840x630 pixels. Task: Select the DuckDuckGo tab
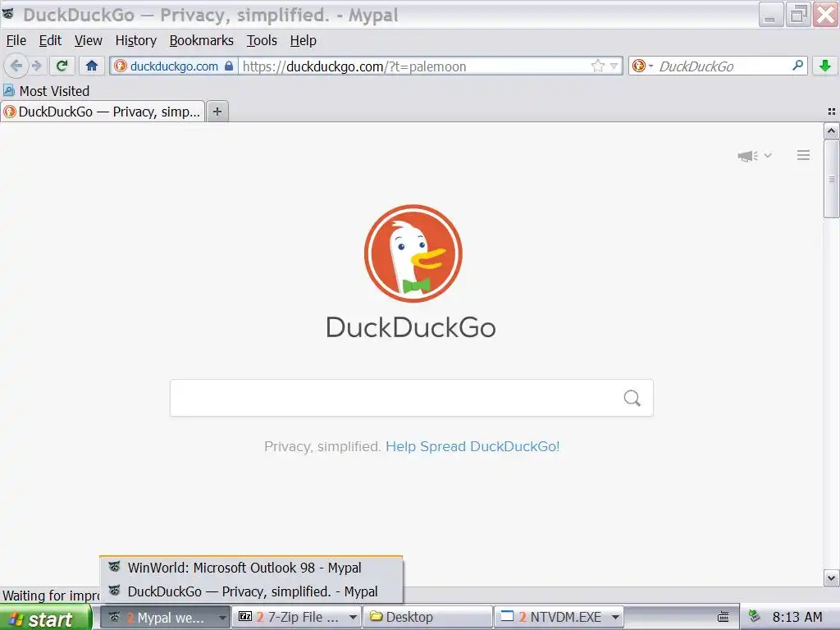[103, 112]
